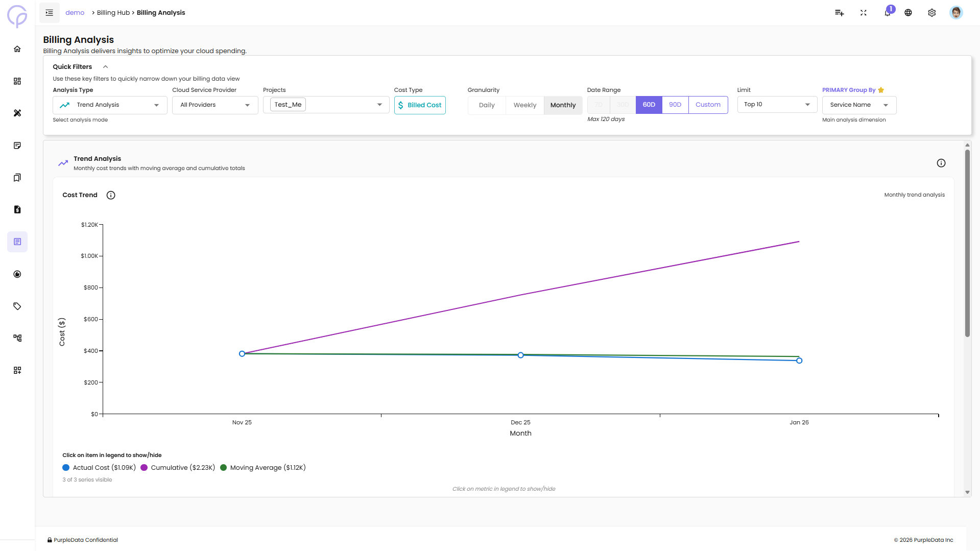This screenshot has height=551, width=980.
Task: Click the Cost Trend info icon
Action: 111,195
